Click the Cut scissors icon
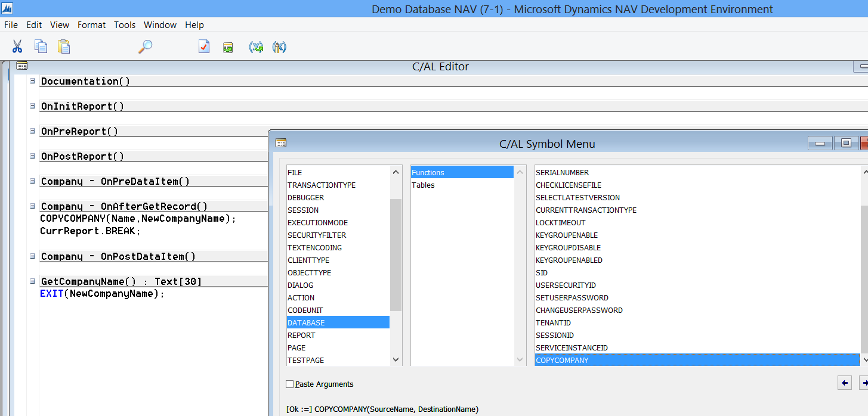 point(17,46)
